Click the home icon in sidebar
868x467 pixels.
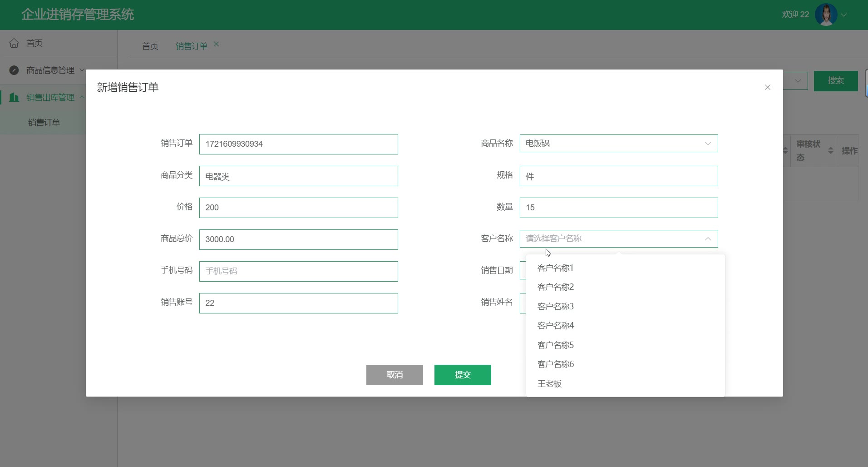coord(14,43)
